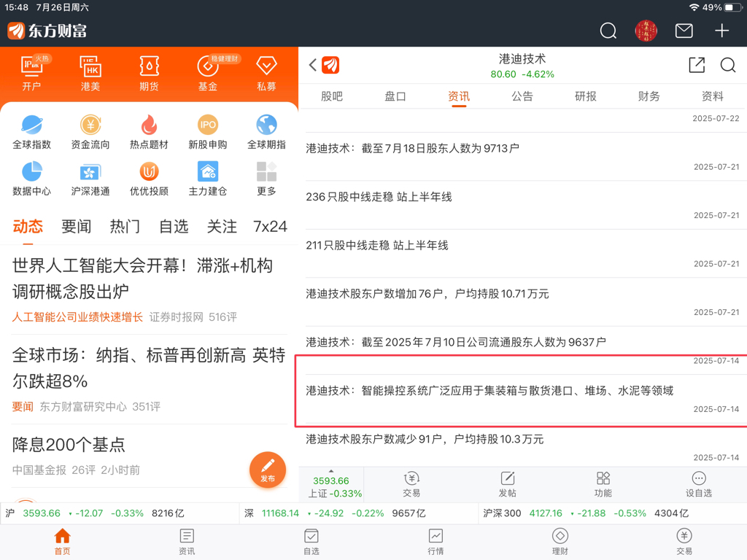This screenshot has width=747, height=560.
Task: Switch to the 公告 tab
Action: tap(522, 96)
